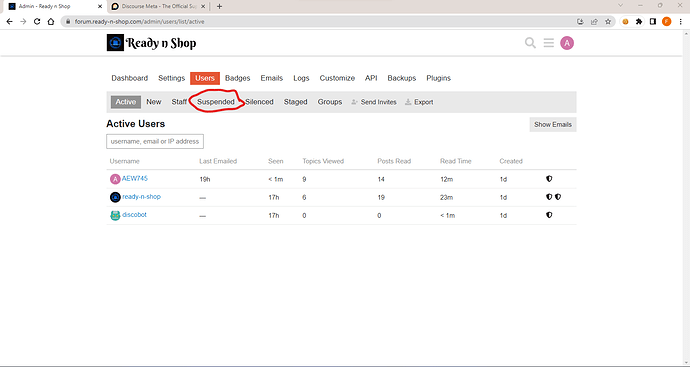The width and height of the screenshot is (690, 367).
Task: Click shield icon in AEW745 row
Action: (549, 179)
